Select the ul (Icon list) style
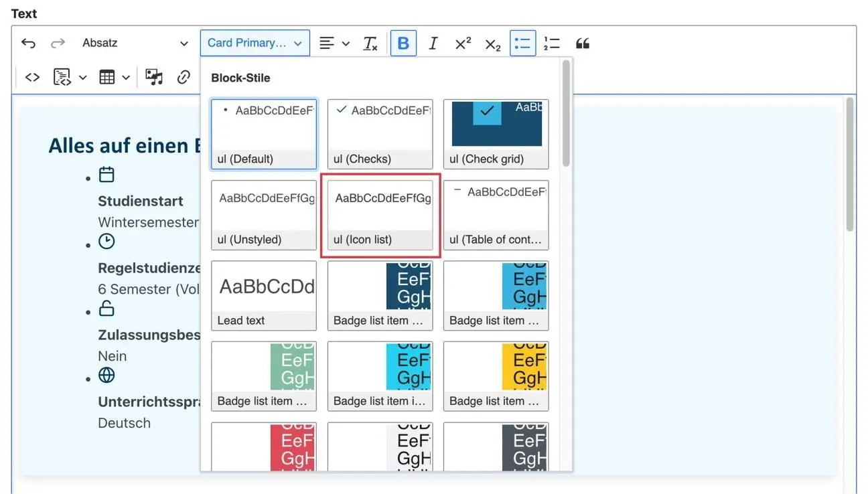Image resolution: width=868 pixels, height=494 pixels. point(380,215)
